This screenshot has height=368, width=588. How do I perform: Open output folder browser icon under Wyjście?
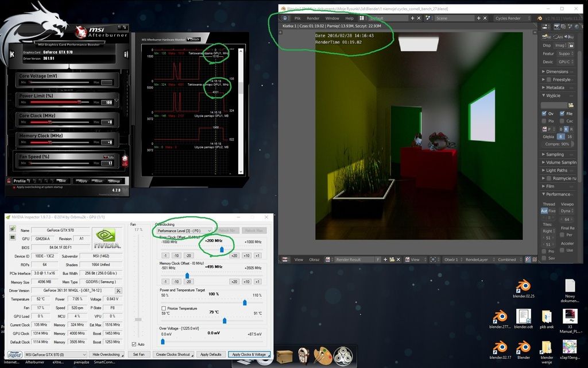571,106
